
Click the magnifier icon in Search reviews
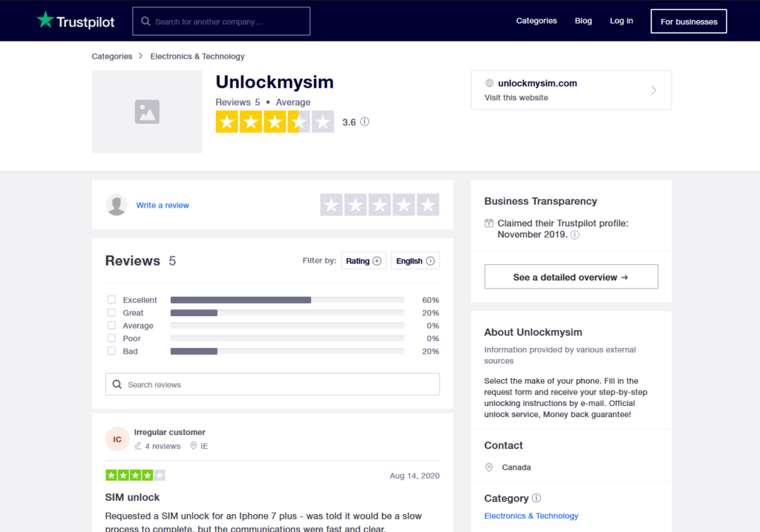coord(117,384)
